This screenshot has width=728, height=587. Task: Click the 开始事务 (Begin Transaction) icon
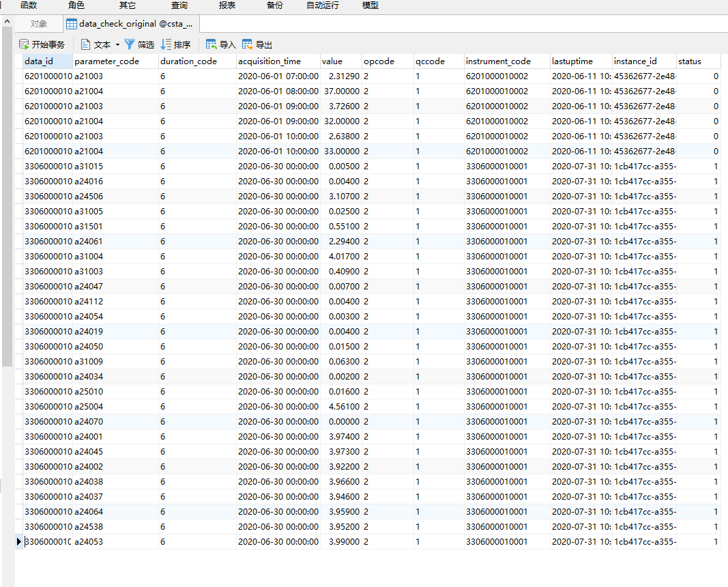pos(24,44)
